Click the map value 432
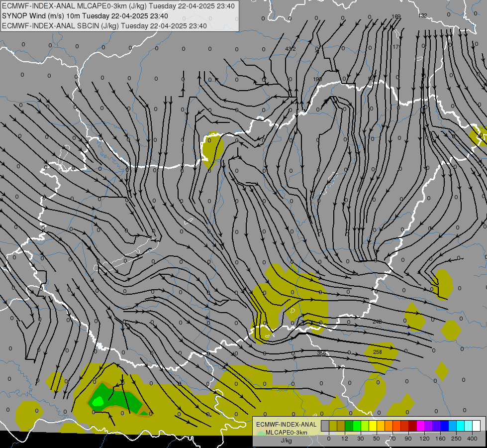 pos(291,49)
